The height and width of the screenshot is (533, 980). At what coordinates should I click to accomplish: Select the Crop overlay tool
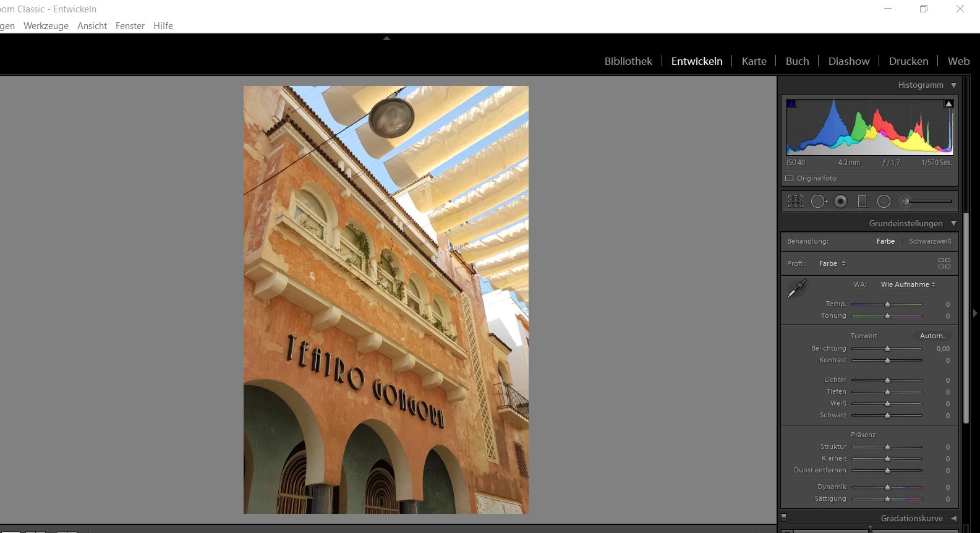tap(796, 201)
